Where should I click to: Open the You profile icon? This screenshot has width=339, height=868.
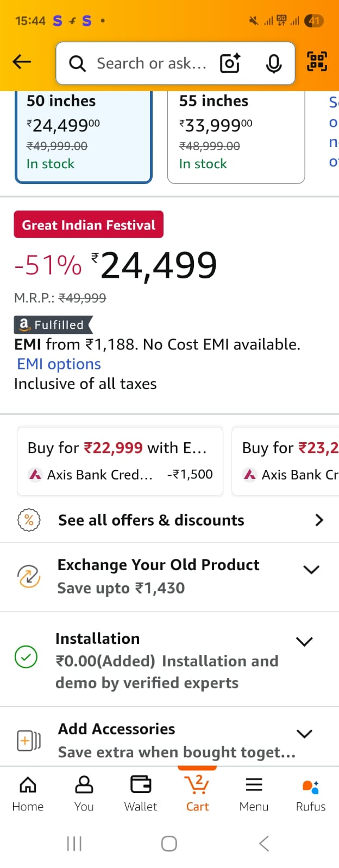(84, 793)
